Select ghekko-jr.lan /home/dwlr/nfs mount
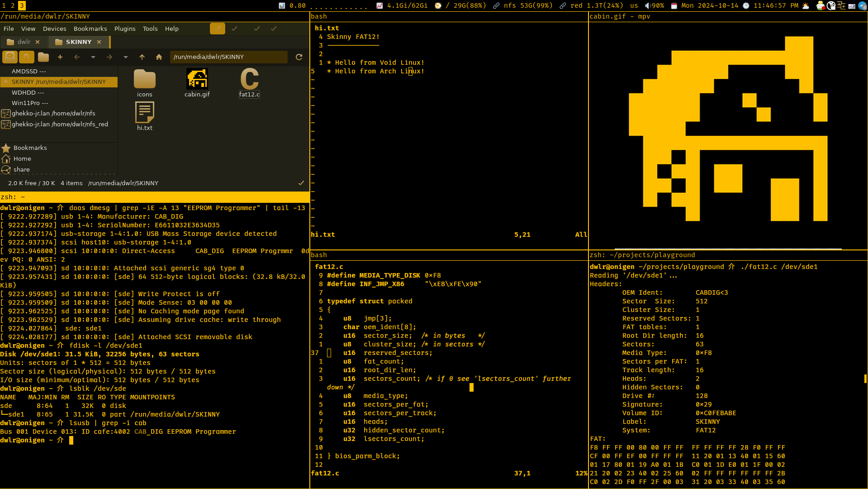 (59, 114)
